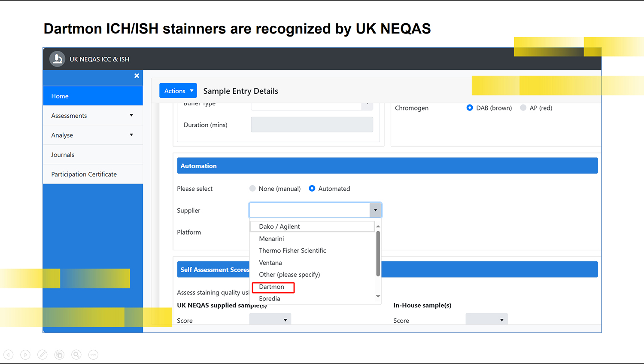644x364 pixels.
Task: Open the Assessments sidebar menu
Action: (x=93, y=116)
